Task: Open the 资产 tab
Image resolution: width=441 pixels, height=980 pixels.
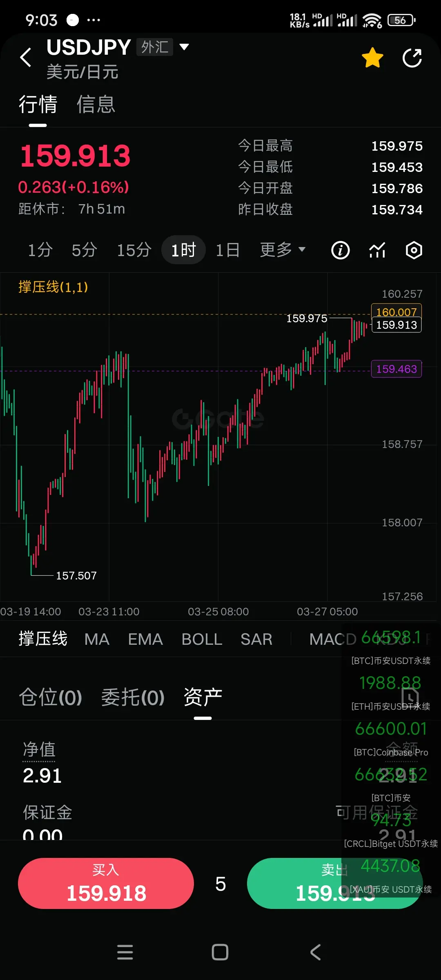Action: point(203,697)
